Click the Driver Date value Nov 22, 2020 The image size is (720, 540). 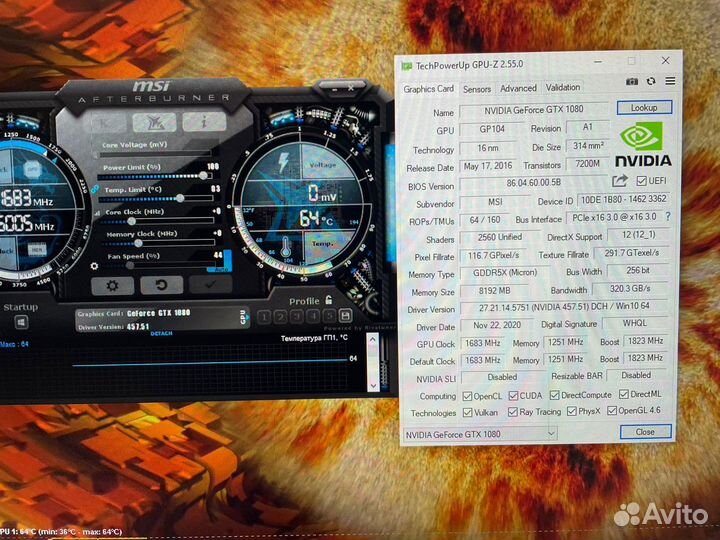[x=497, y=326]
